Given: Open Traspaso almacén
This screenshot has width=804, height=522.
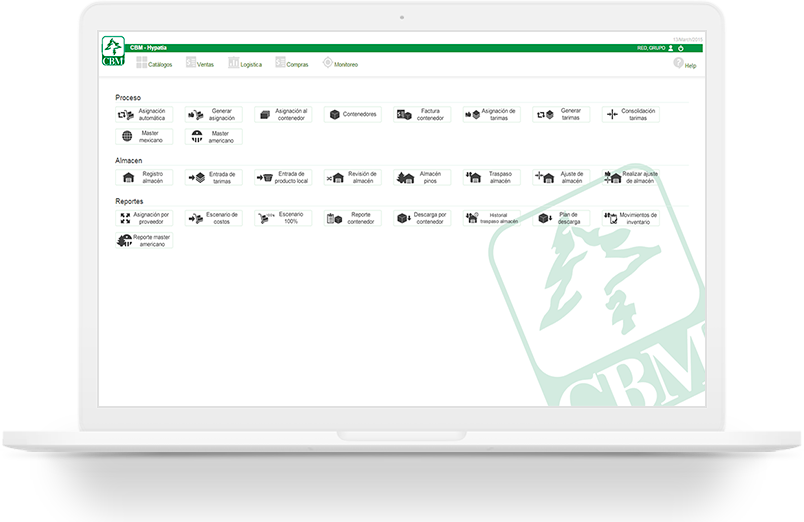Looking at the screenshot, I should coord(492,177).
